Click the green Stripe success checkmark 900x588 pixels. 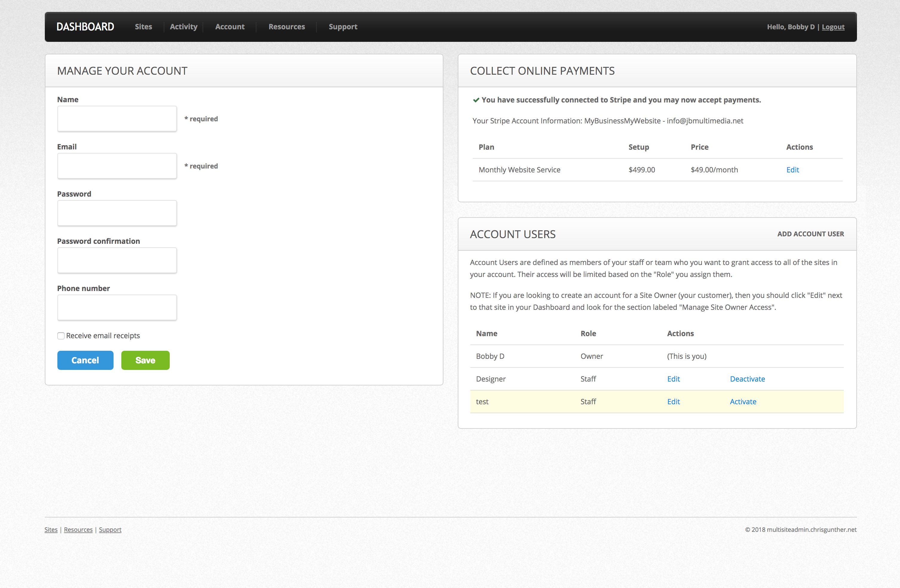coord(476,100)
